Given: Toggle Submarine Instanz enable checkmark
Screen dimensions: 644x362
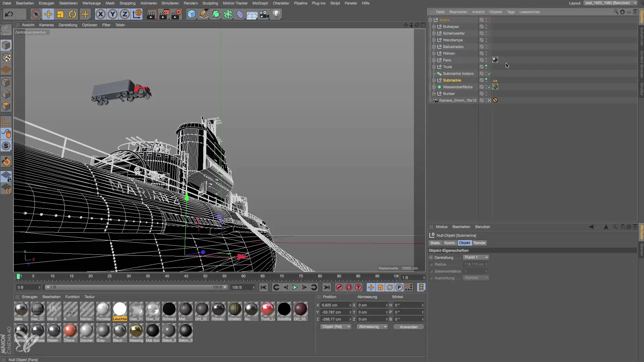Looking at the screenshot, I should (x=489, y=74).
